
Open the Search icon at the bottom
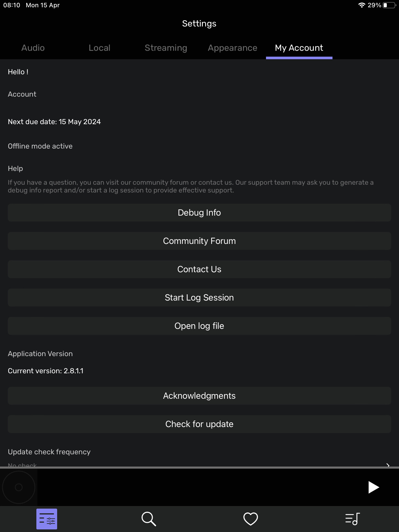pos(149,519)
